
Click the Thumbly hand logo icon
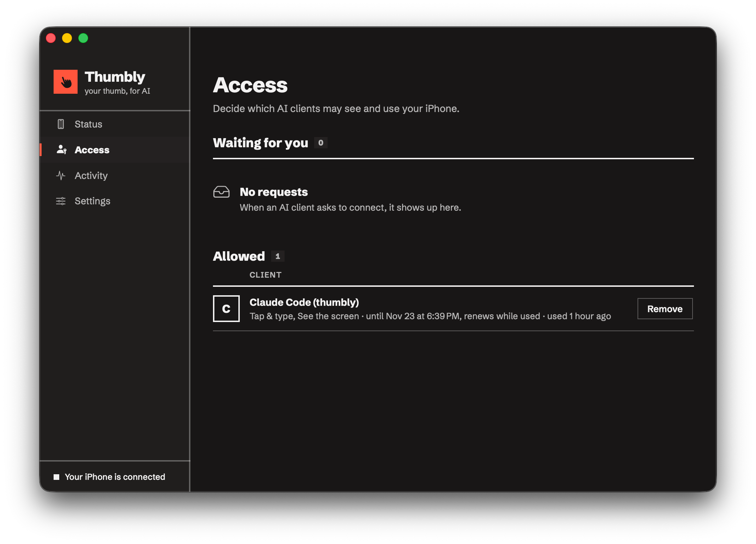point(66,82)
